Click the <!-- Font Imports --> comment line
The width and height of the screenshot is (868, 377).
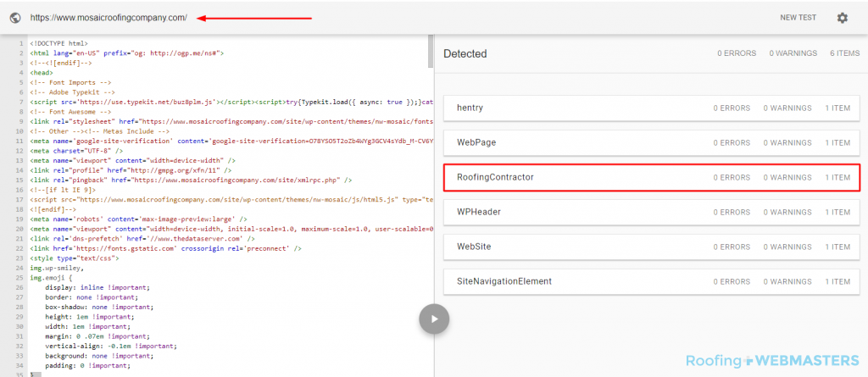70,82
